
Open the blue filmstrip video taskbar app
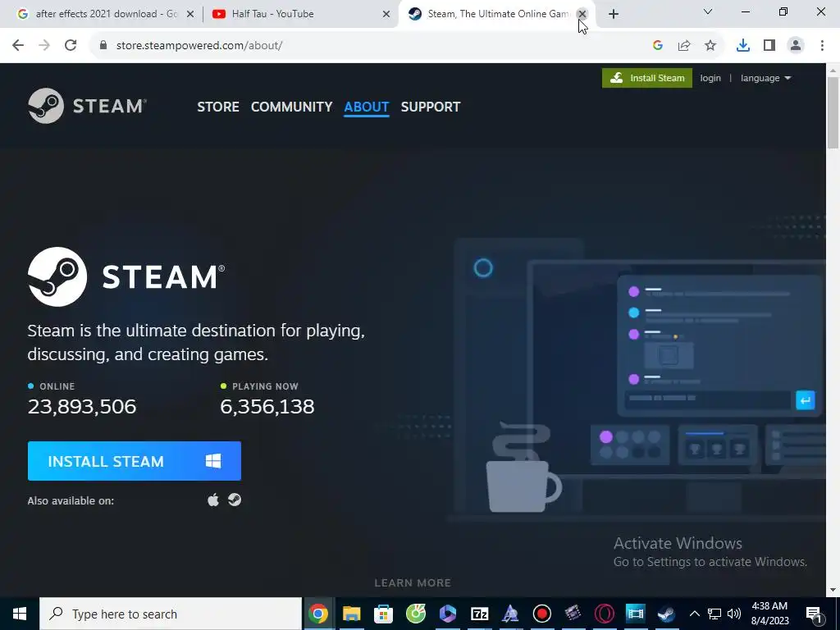(636, 614)
